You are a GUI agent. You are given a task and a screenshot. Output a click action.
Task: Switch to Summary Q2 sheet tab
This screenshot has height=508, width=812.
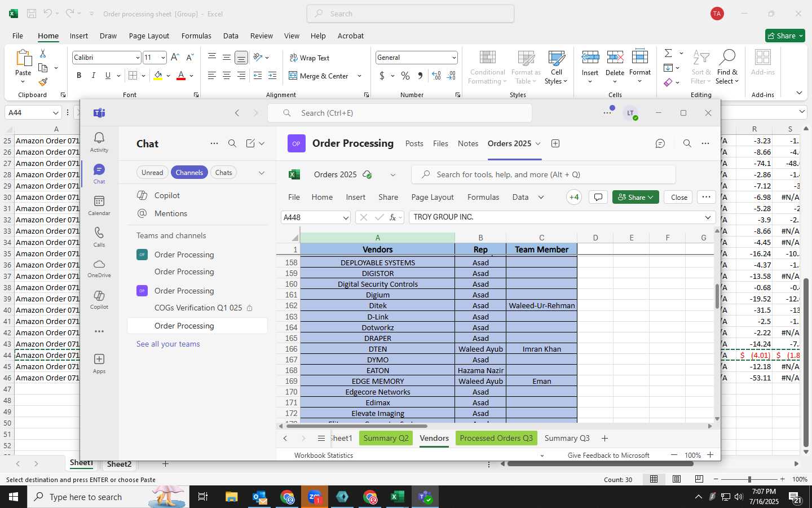tap(386, 438)
